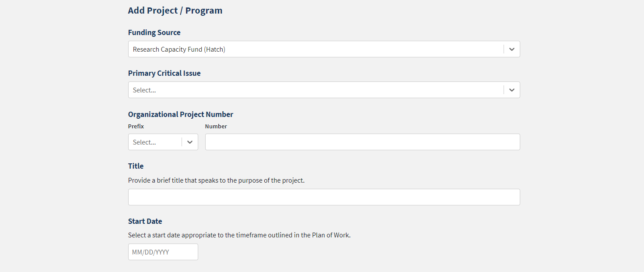
Task: Click the Add Project / Program heading
Action: [x=175, y=11]
